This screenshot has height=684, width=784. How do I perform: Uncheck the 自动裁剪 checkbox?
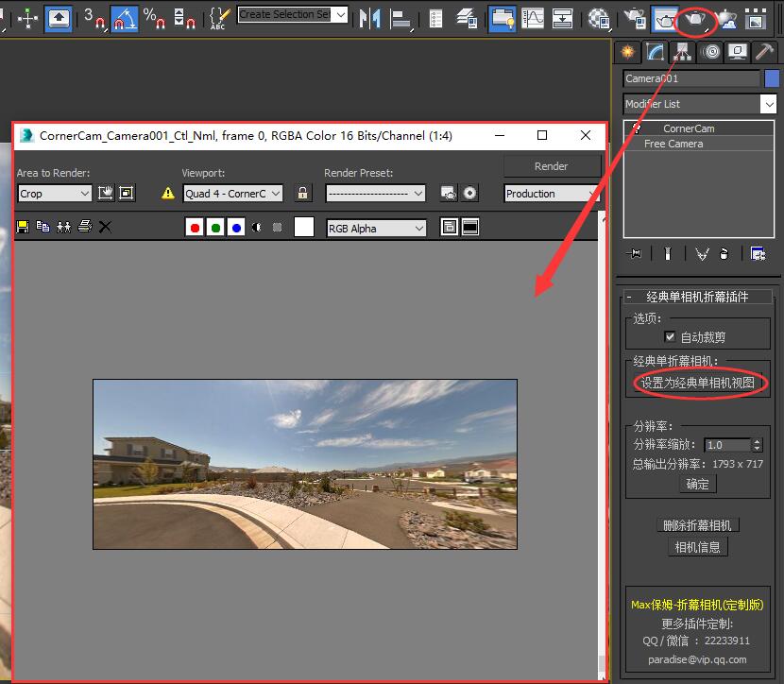[670, 337]
